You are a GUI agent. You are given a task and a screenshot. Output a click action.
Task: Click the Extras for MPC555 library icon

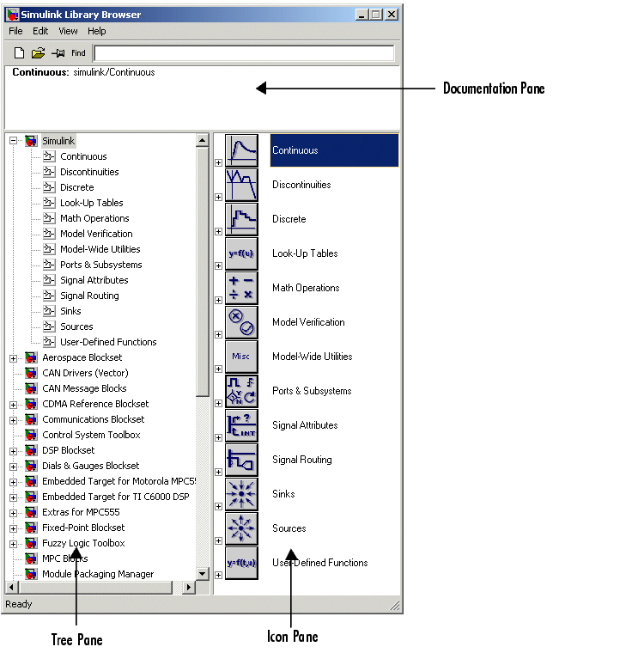coord(31,513)
